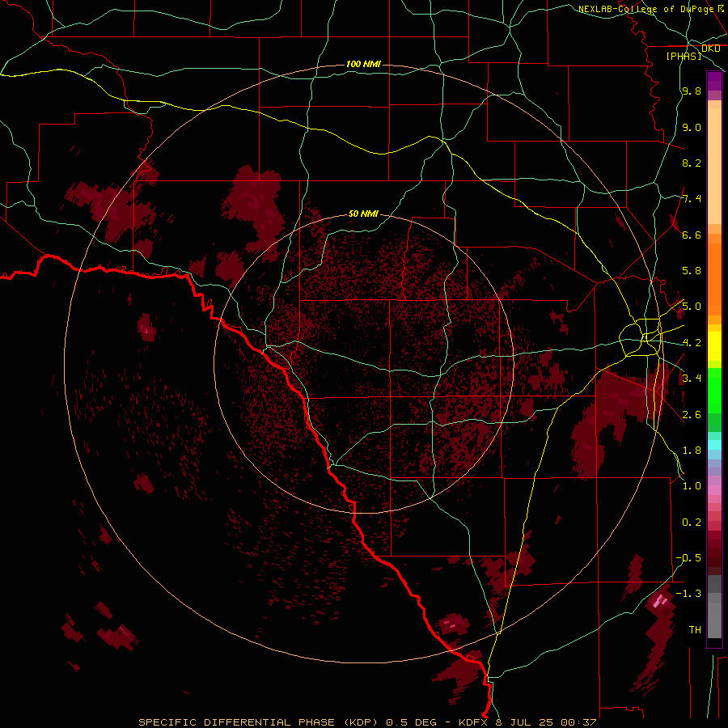Click the 9.0 value on the color scale

pyautogui.click(x=692, y=127)
